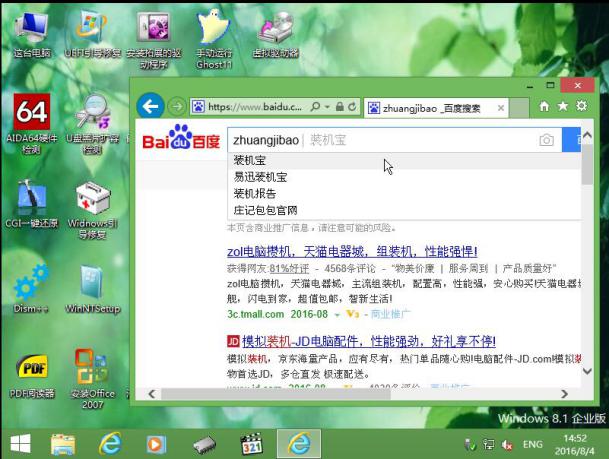Screen dimensions: 609x459
Task: Open the 手动运行 Ghost11 desktop icon
Action: pos(214,39)
